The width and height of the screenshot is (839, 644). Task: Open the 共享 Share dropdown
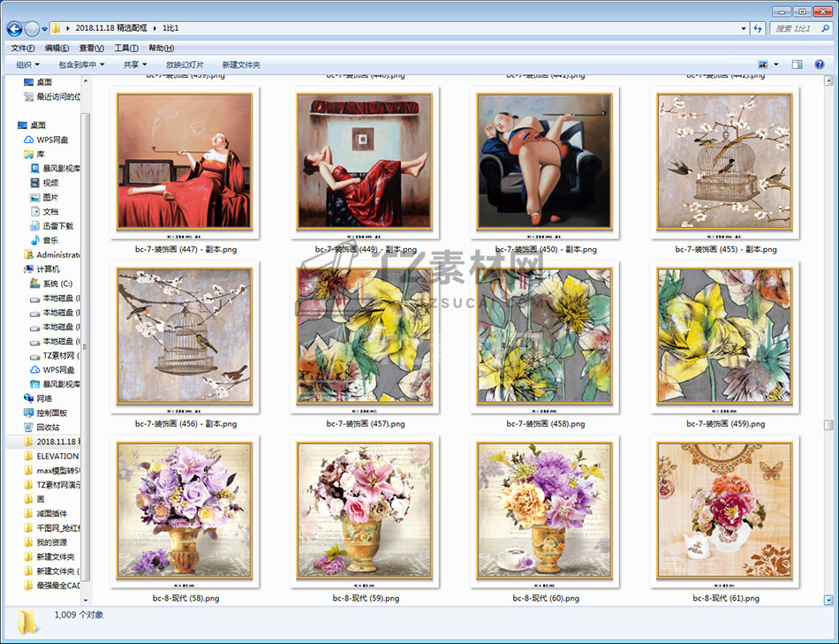pyautogui.click(x=135, y=64)
